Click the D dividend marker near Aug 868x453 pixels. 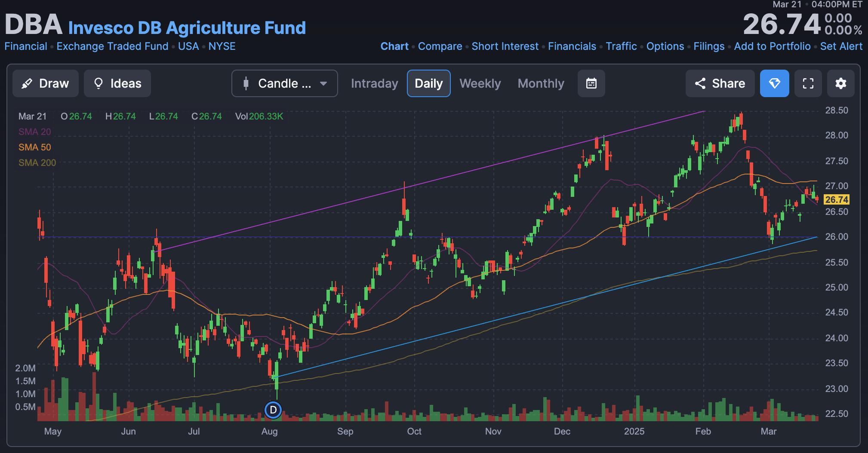(273, 410)
